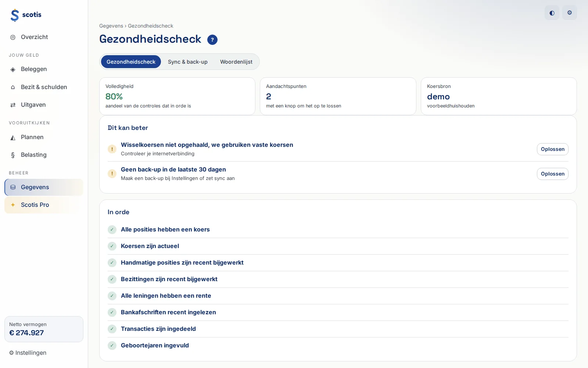Open Uitgaven in the sidebar
Screen dimensions: 588x368
coord(44,105)
